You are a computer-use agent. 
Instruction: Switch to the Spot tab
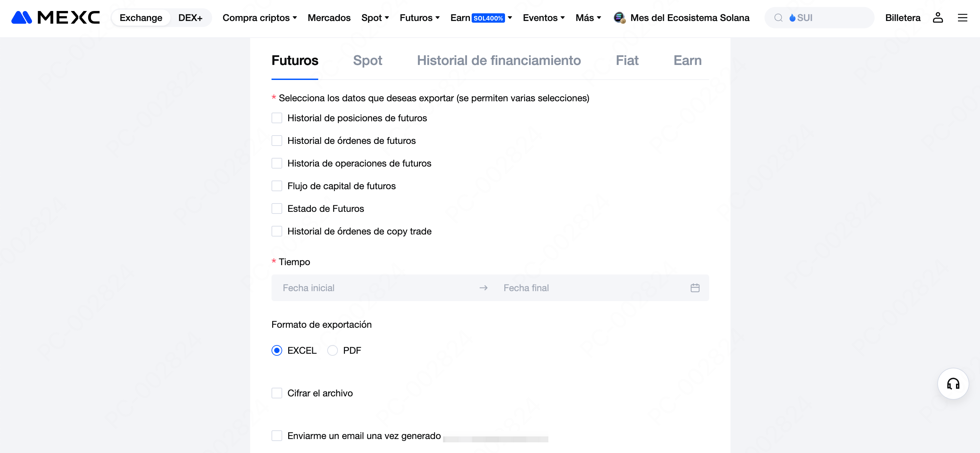click(x=367, y=60)
